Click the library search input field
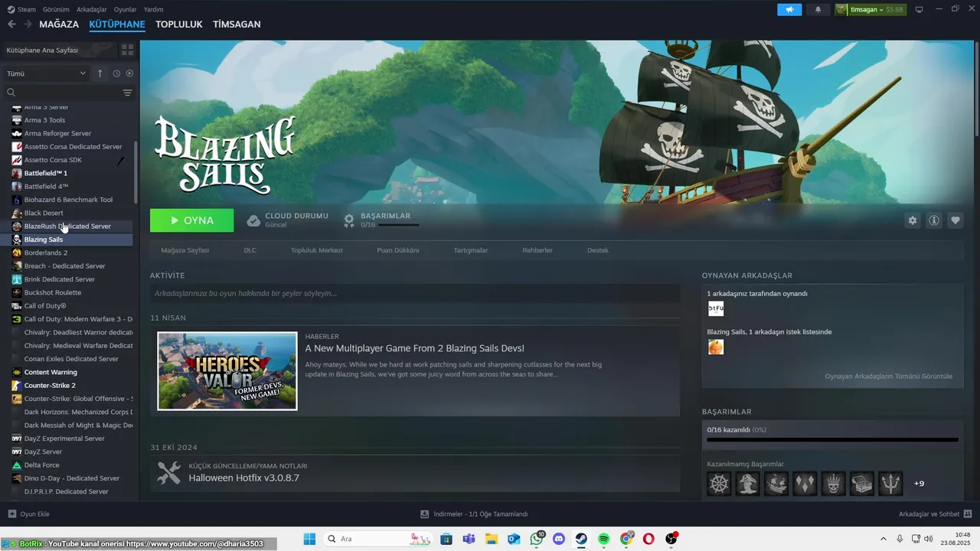The height and width of the screenshot is (551, 980). coord(68,93)
